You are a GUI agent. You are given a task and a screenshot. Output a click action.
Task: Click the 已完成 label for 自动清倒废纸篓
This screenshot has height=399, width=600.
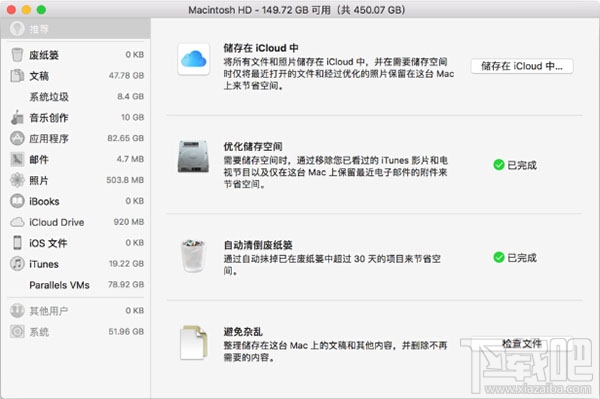(x=522, y=257)
